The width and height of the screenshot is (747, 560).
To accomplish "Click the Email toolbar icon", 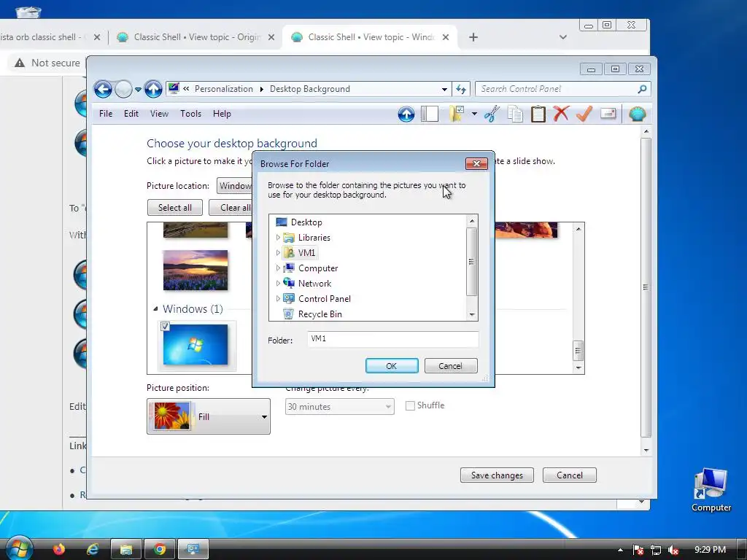I will (608, 114).
